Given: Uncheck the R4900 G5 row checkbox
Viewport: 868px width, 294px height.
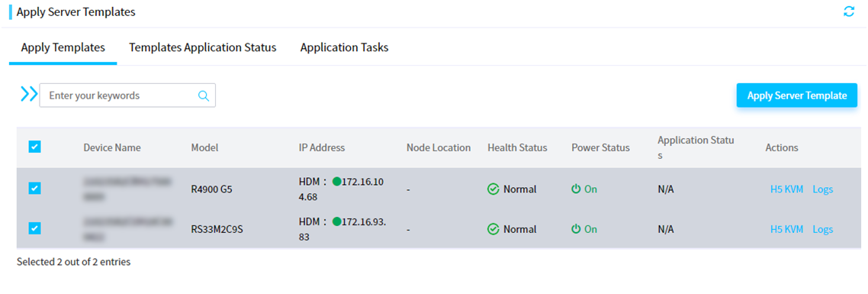Looking at the screenshot, I should tap(34, 189).
